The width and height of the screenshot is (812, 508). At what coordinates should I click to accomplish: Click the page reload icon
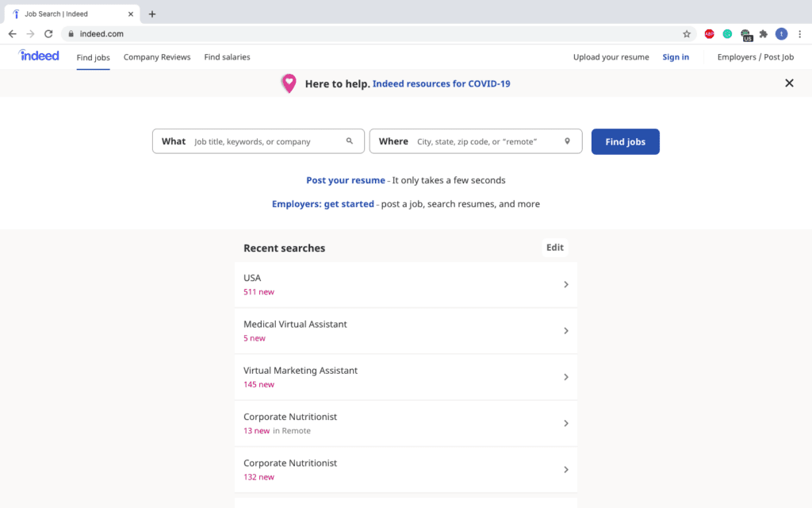tap(48, 33)
